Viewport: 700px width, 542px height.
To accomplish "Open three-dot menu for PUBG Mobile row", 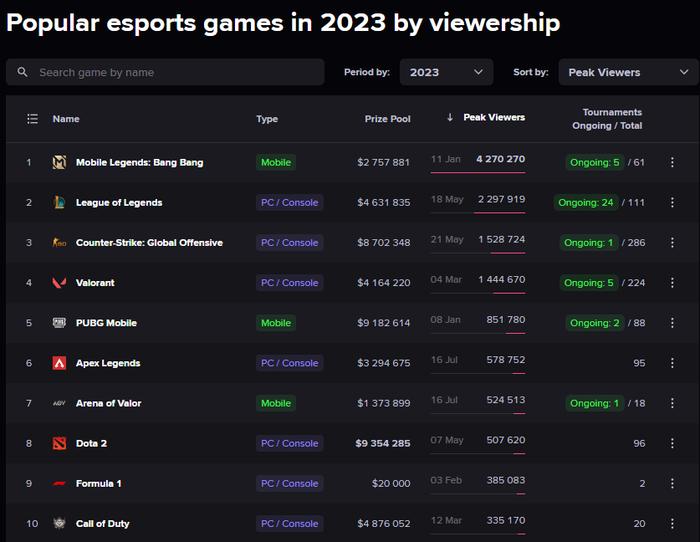I will pos(672,323).
